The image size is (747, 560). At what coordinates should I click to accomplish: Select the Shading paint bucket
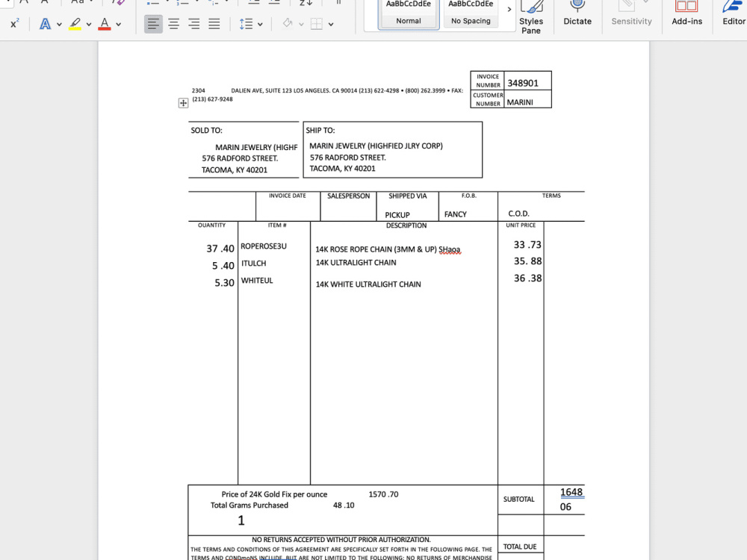pyautogui.click(x=288, y=23)
